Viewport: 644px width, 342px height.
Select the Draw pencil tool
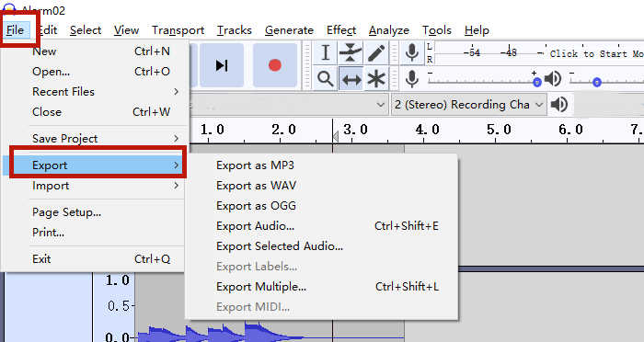(x=375, y=53)
